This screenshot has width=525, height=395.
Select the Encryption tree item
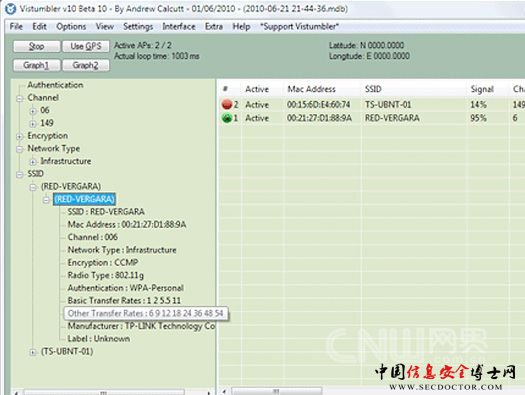point(48,136)
